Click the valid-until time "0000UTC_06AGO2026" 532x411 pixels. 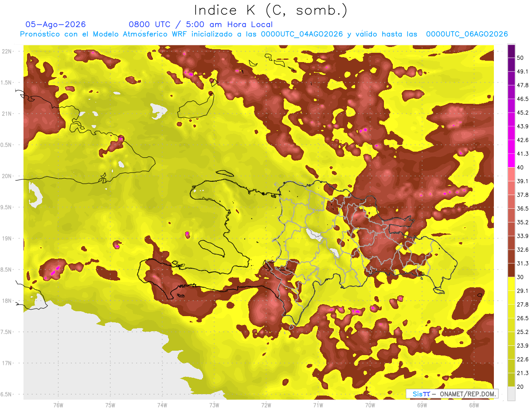[467, 34]
